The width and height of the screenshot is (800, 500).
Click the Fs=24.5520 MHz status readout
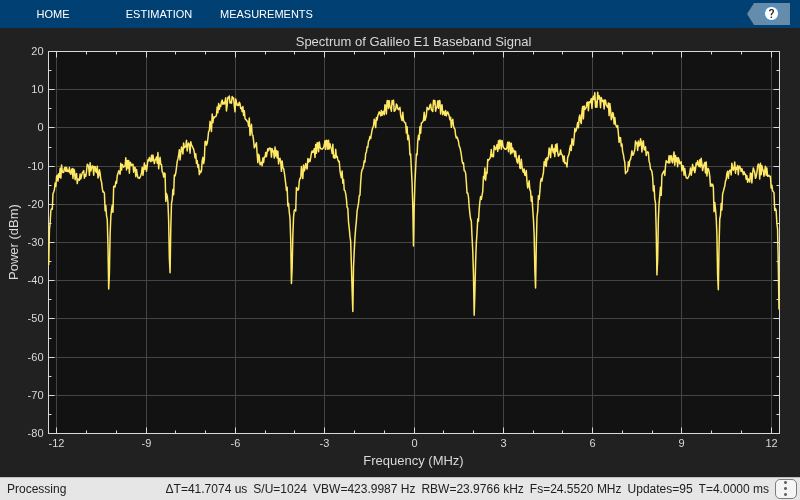(x=576, y=489)
